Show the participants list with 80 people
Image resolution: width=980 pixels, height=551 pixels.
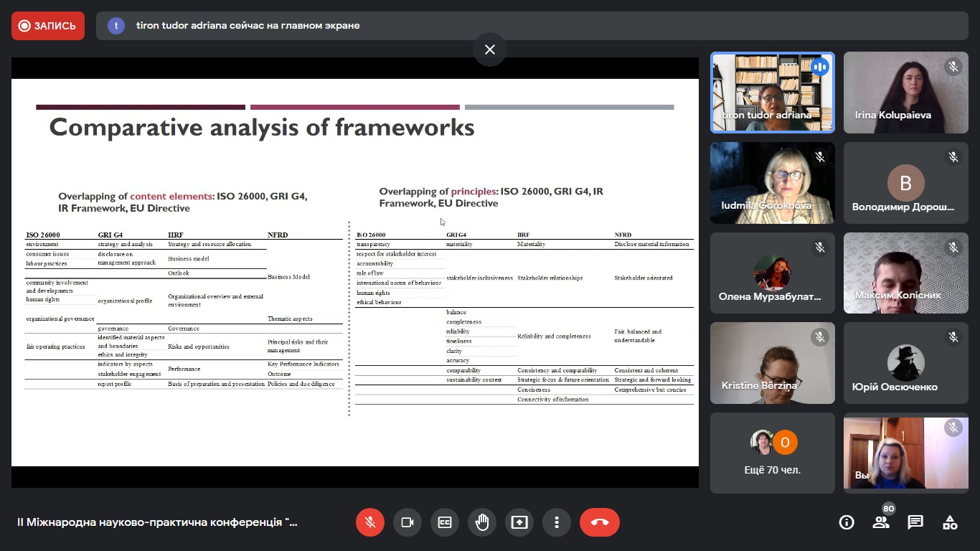coord(881,522)
